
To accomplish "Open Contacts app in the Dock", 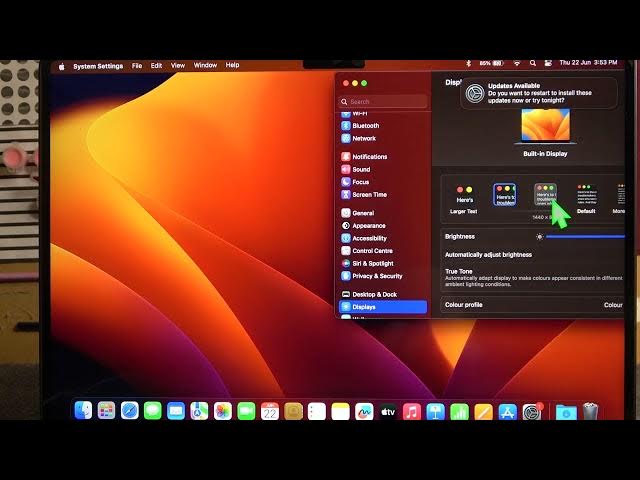I will point(293,411).
